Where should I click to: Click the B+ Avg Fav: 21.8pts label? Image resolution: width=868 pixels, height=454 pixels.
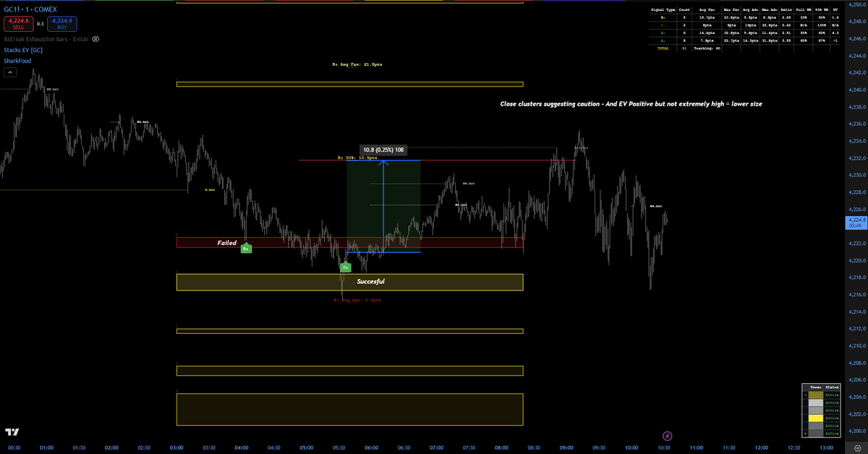(357, 64)
